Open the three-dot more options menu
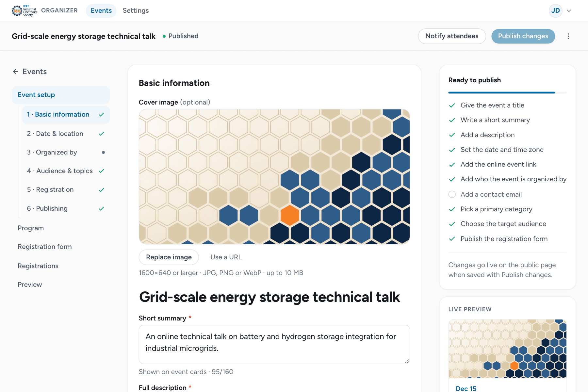Image resolution: width=588 pixels, height=392 pixels. [x=568, y=36]
